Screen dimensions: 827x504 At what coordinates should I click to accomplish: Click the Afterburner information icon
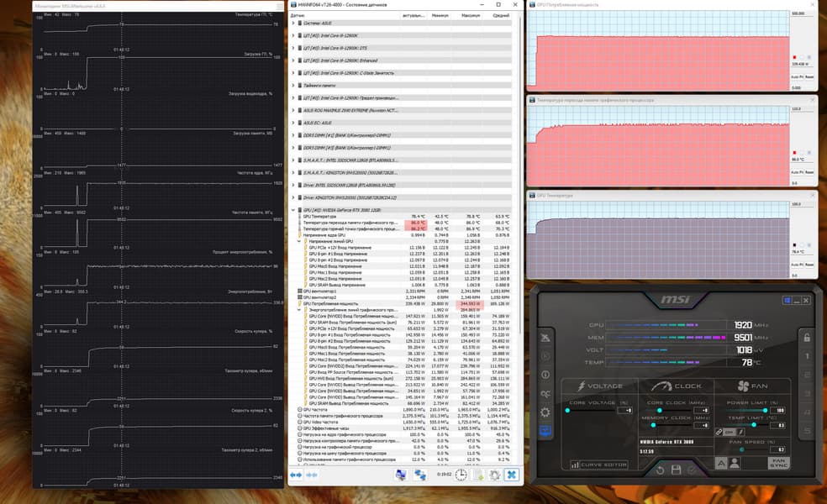pos(545,375)
